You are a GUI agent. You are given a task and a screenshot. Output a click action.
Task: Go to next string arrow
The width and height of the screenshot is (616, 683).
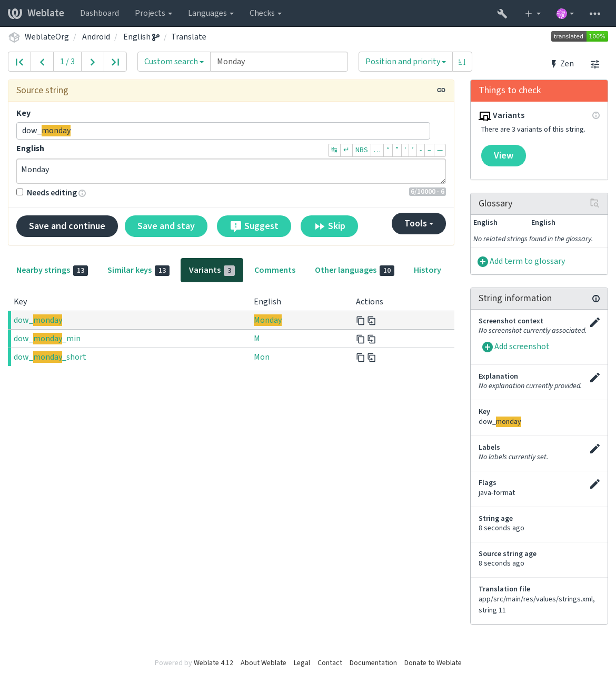(93, 62)
